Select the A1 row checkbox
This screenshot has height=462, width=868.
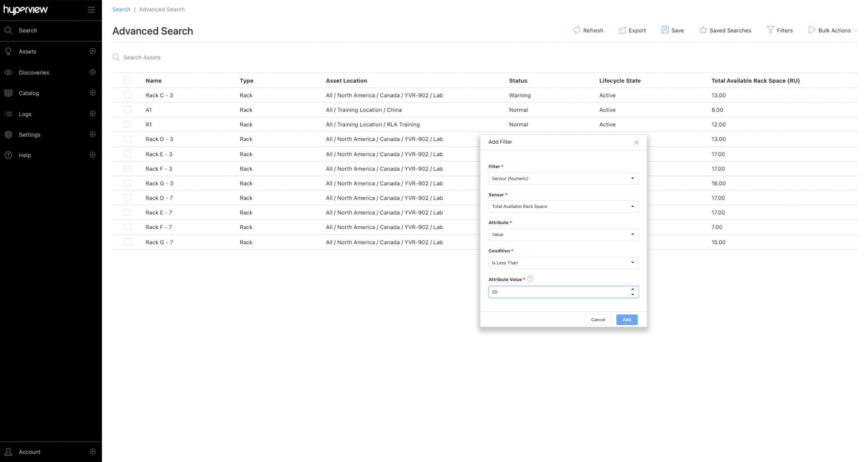click(x=127, y=110)
